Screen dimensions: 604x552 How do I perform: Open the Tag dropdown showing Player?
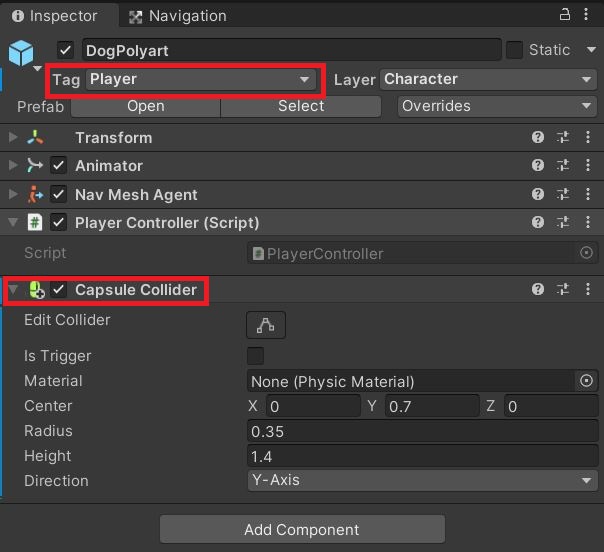tap(201, 80)
